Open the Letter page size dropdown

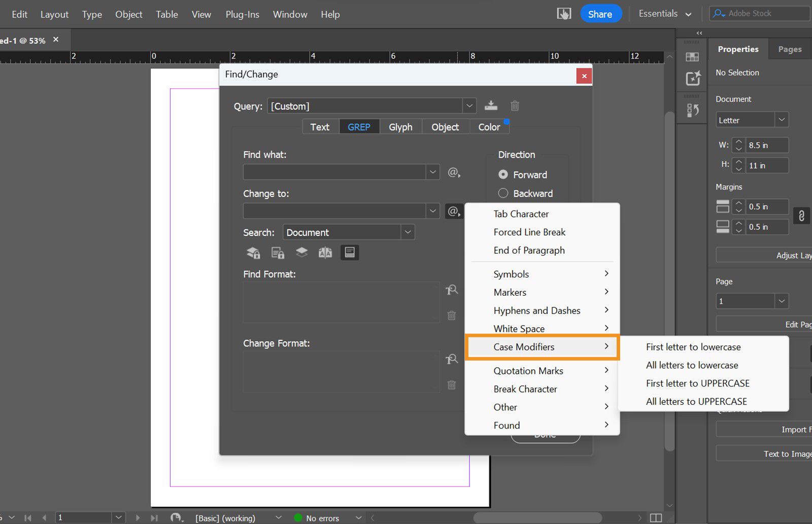[782, 120]
